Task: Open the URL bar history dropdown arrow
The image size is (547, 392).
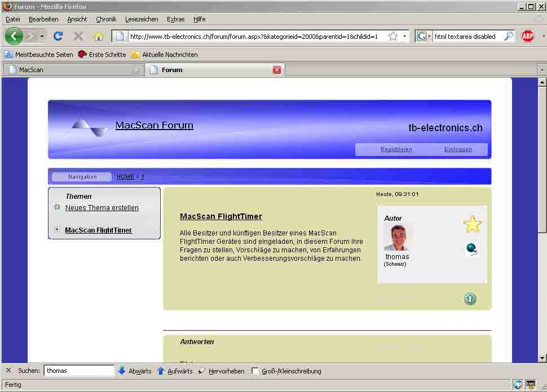Action: coord(405,36)
